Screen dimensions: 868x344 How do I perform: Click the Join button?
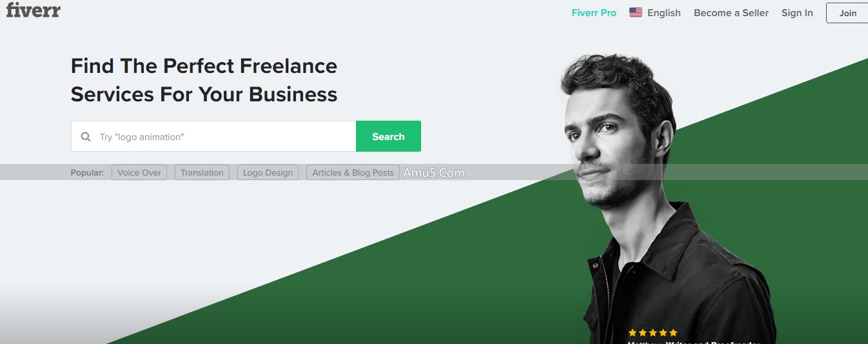(x=847, y=13)
